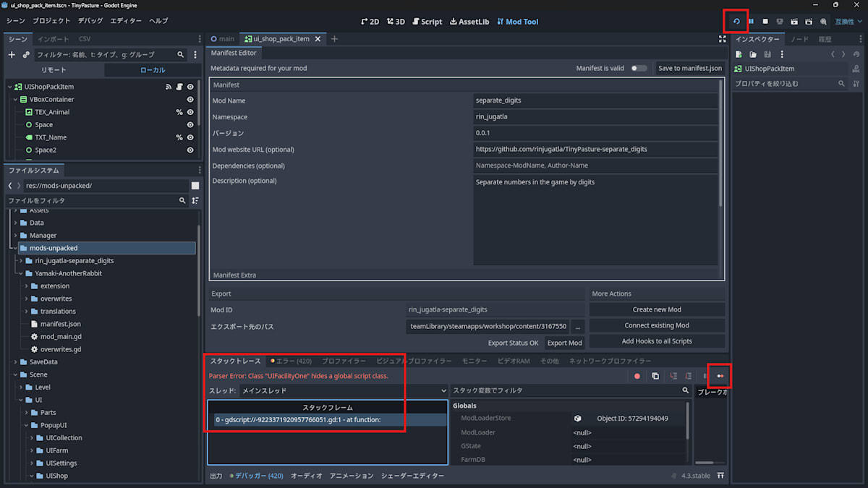This screenshot has width=868, height=488.
Task: Pause the running project
Action: [x=751, y=22]
